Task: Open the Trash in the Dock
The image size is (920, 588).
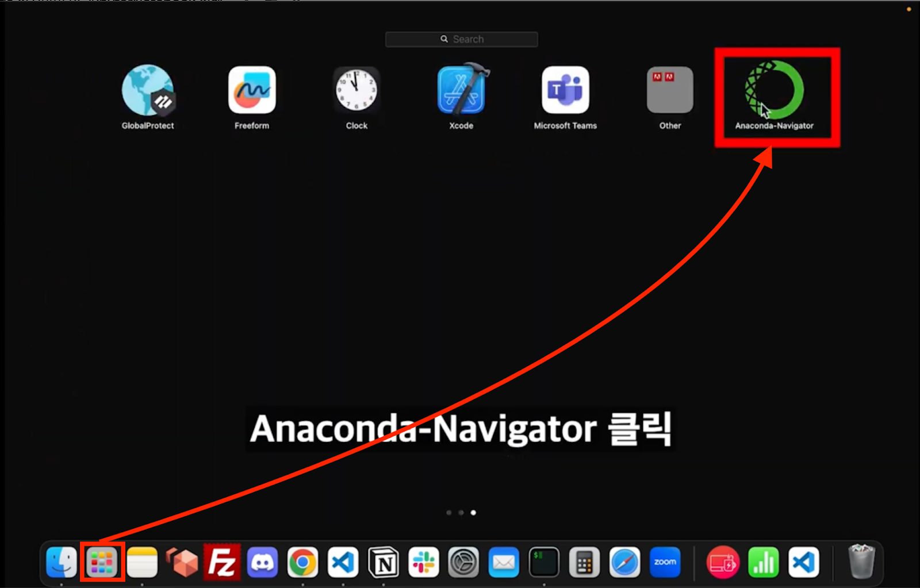Action: 861,562
